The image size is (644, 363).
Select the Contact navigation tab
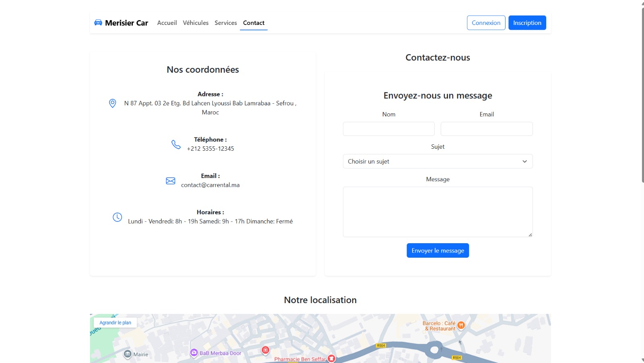254,23
